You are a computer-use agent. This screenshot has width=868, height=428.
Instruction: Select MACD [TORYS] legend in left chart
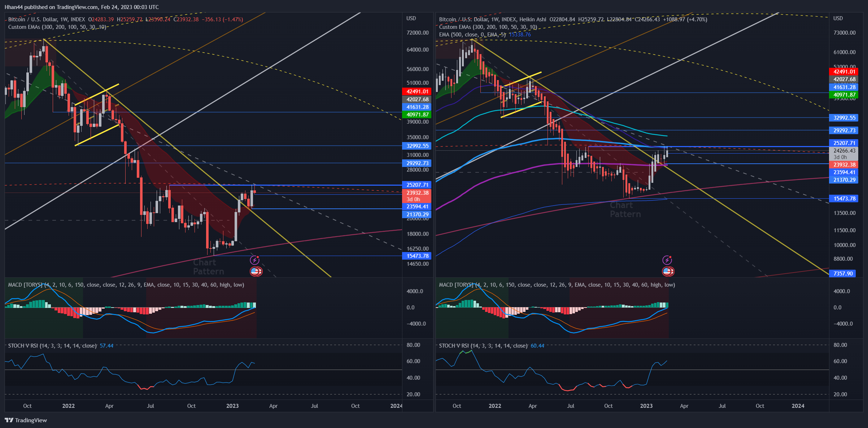pos(126,285)
